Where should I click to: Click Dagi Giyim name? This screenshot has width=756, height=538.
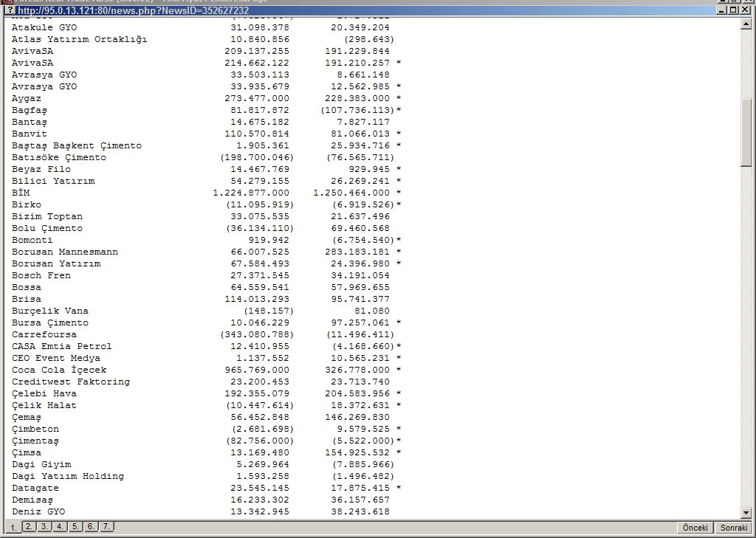pyautogui.click(x=41, y=465)
